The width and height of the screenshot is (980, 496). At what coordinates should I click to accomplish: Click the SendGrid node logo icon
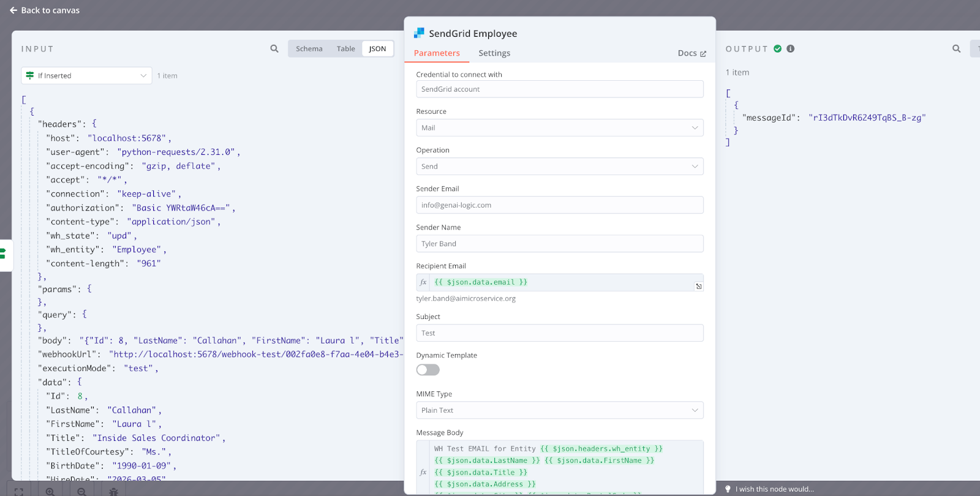(x=419, y=33)
